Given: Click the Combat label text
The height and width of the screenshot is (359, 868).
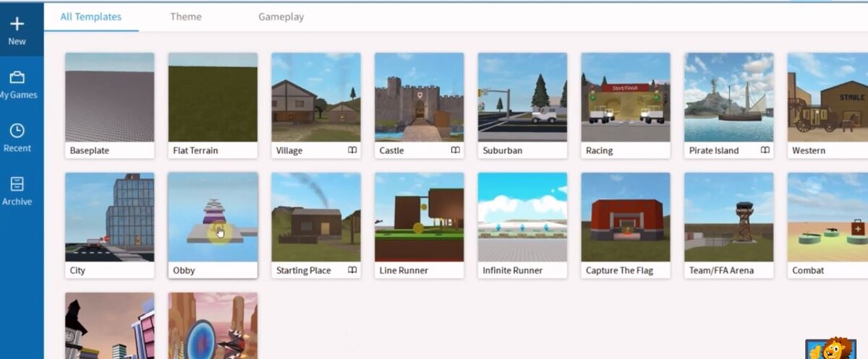Looking at the screenshot, I should point(808,271).
